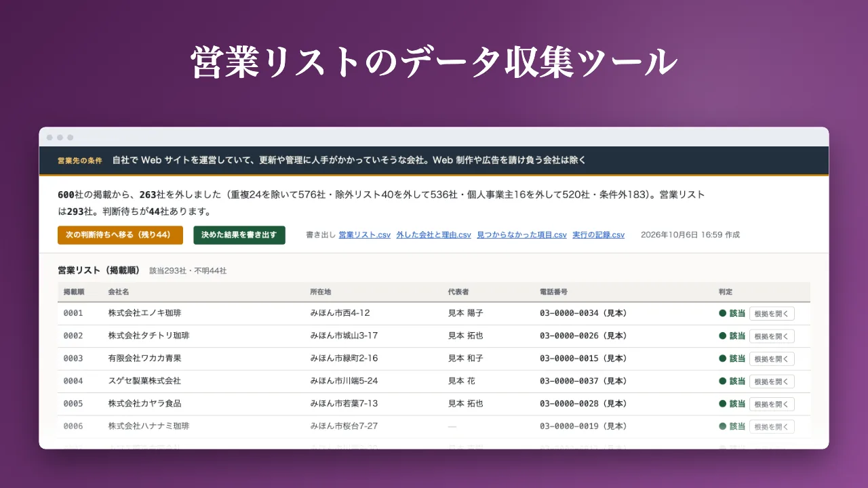Select company name スゲセ製菓株式会社
Image resolution: width=868 pixels, height=488 pixels.
(x=144, y=381)
